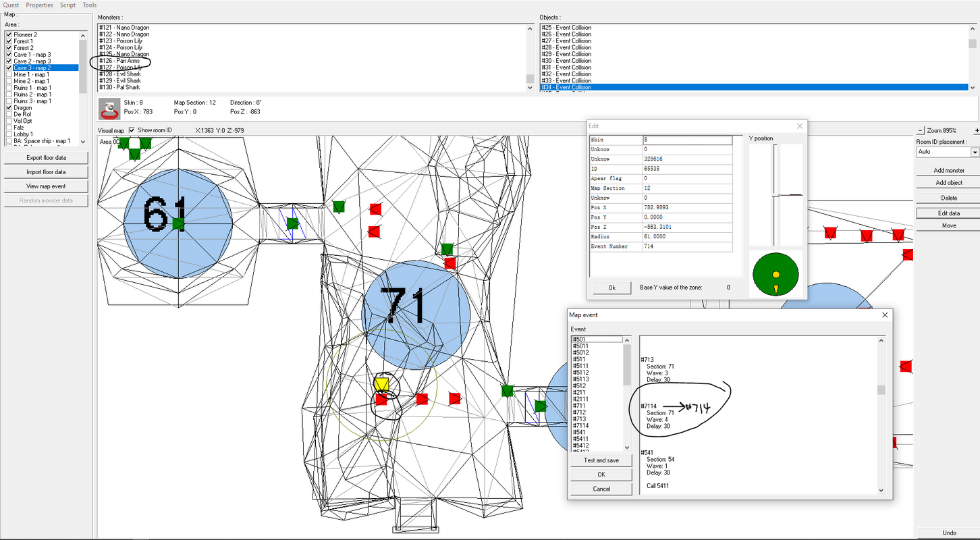
Task: Enable the Mine 1 - map 1 checkbox
Action: point(9,74)
